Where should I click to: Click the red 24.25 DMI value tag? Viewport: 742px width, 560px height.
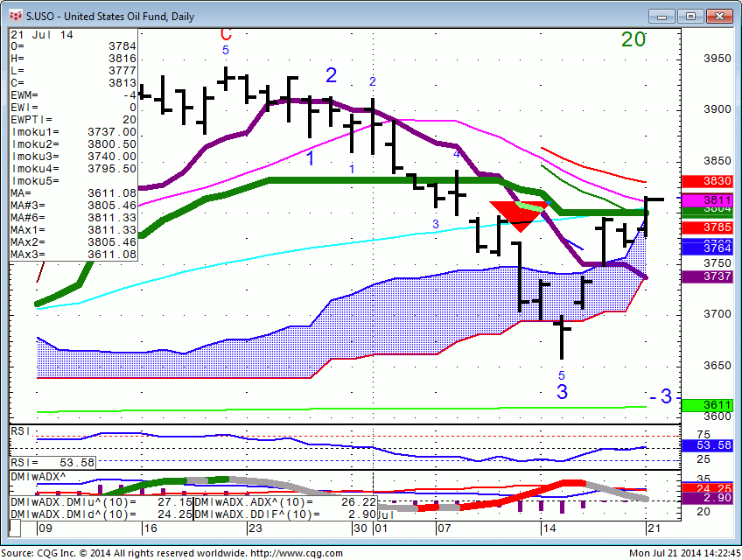(717, 487)
